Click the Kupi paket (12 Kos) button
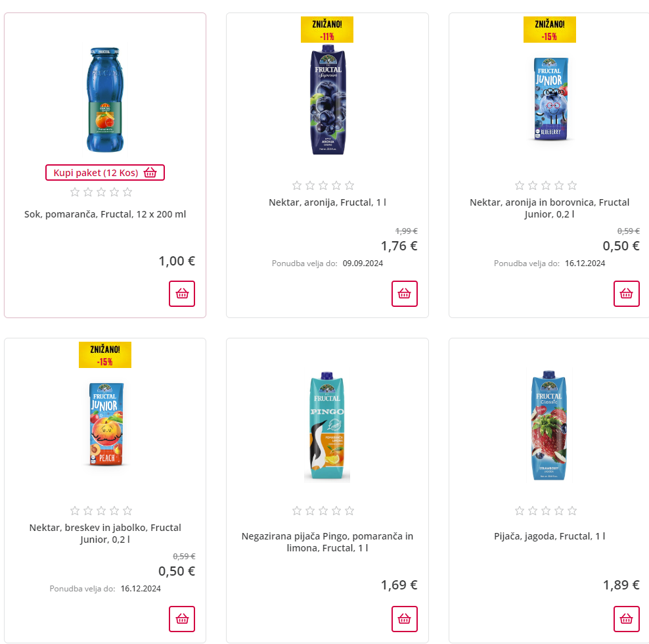This screenshot has width=649, height=644. pyautogui.click(x=105, y=173)
